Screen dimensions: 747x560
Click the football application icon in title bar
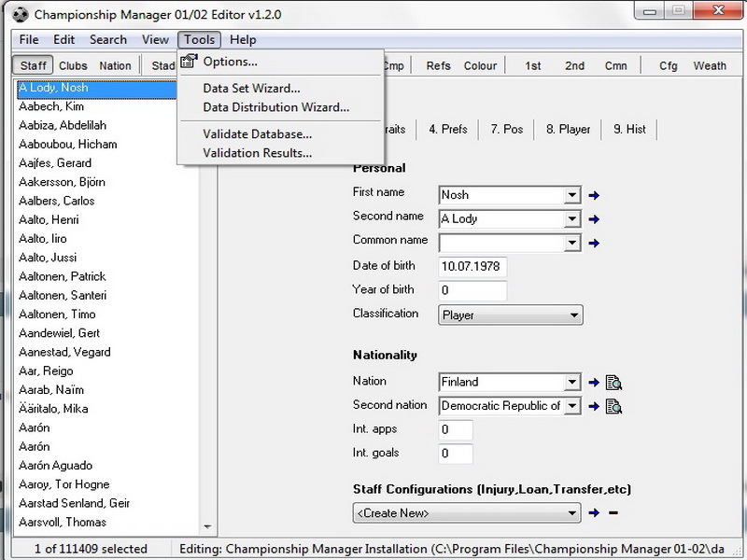point(21,14)
